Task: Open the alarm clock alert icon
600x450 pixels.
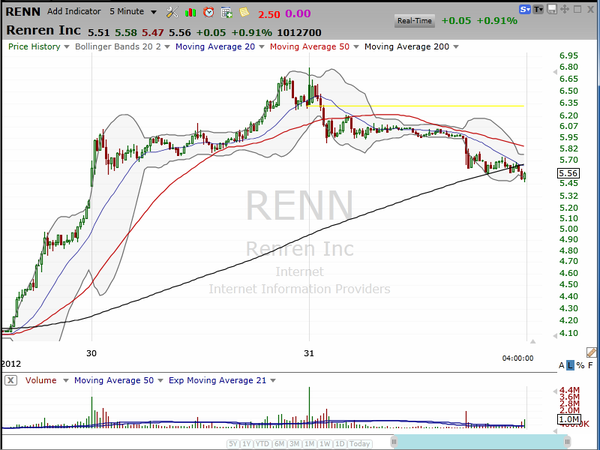Action: pos(209,12)
